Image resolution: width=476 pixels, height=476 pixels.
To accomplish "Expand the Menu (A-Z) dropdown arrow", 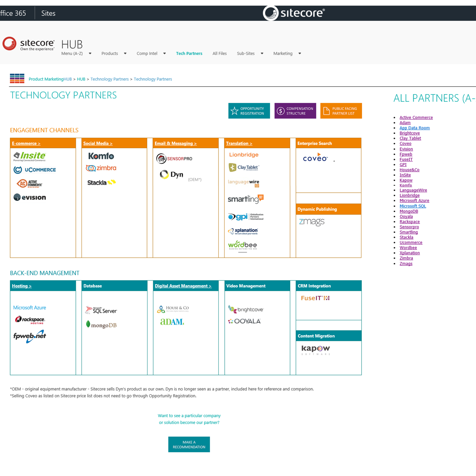I will (x=90, y=53).
